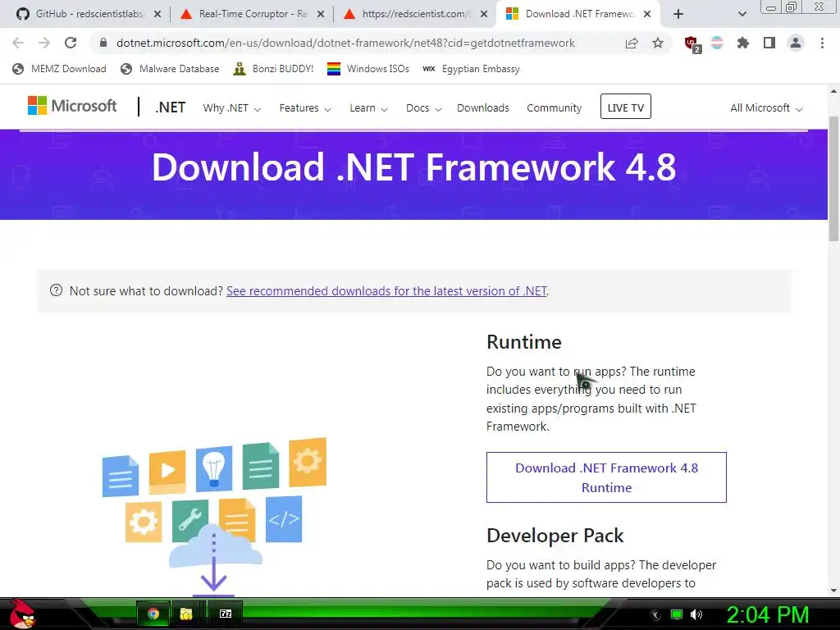This screenshot has width=840, height=630.
Task: Go to the .NET home link
Action: click(x=171, y=107)
